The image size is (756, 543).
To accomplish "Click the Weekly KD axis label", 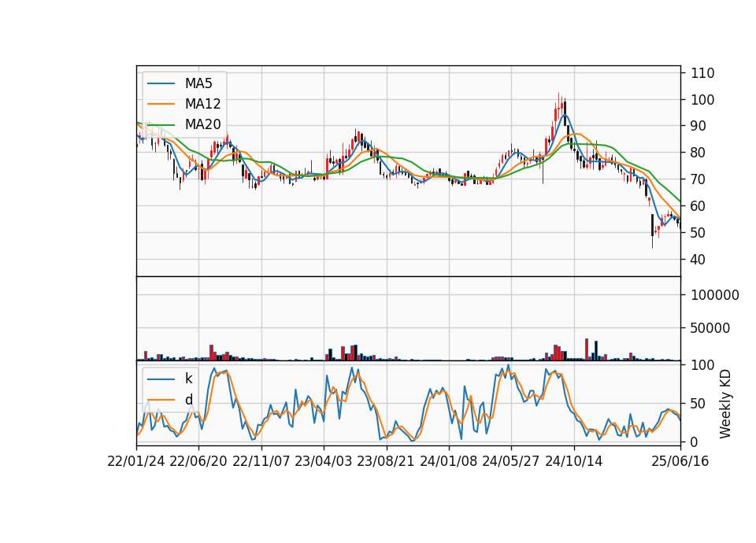I will (x=725, y=404).
